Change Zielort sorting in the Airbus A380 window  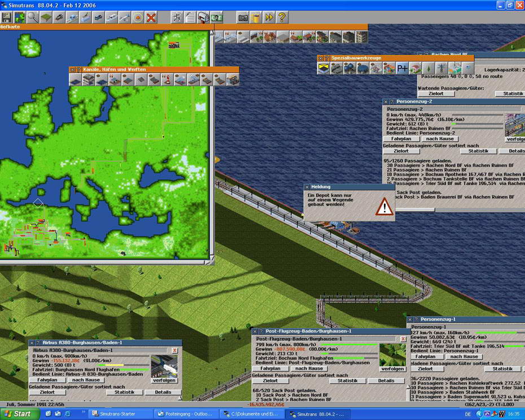coord(48,392)
